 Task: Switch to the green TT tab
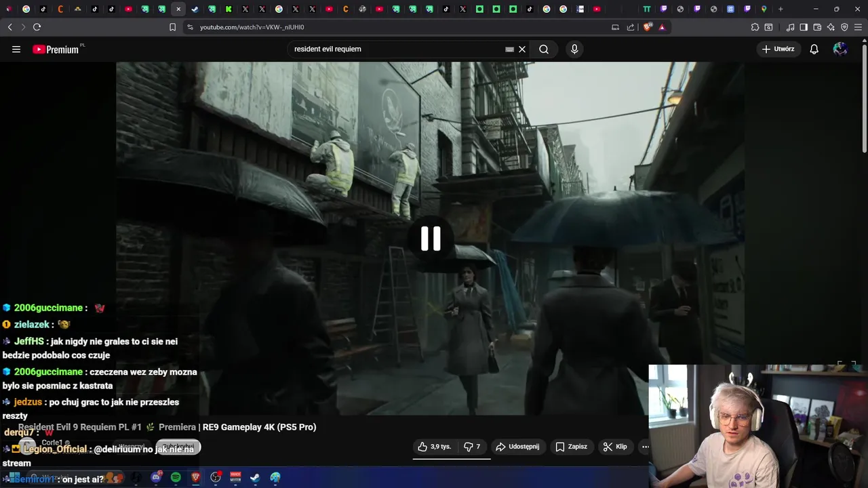coord(647,9)
